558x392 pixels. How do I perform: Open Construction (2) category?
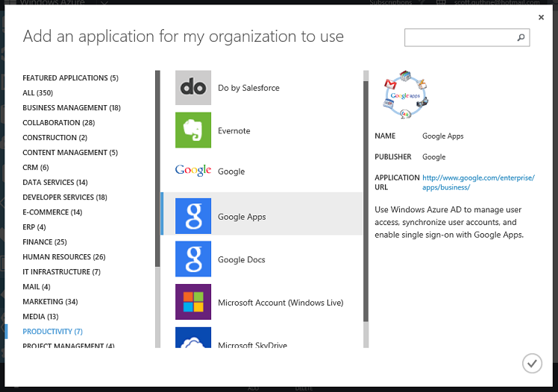54,138
